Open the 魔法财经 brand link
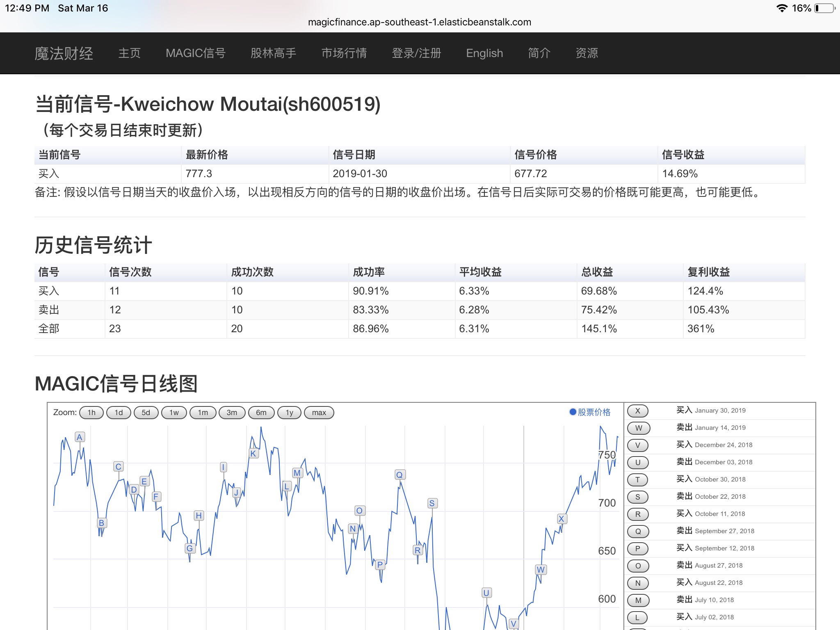The image size is (840, 630). pos(64,53)
